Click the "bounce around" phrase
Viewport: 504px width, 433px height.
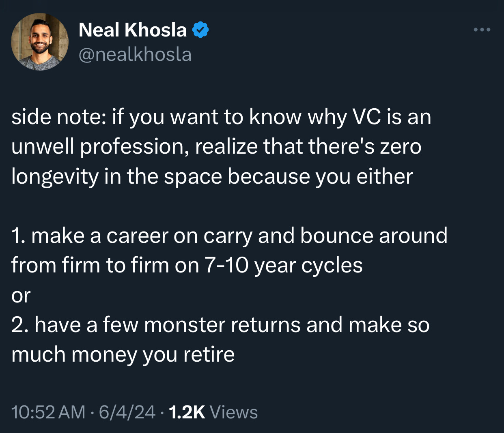click(x=374, y=236)
